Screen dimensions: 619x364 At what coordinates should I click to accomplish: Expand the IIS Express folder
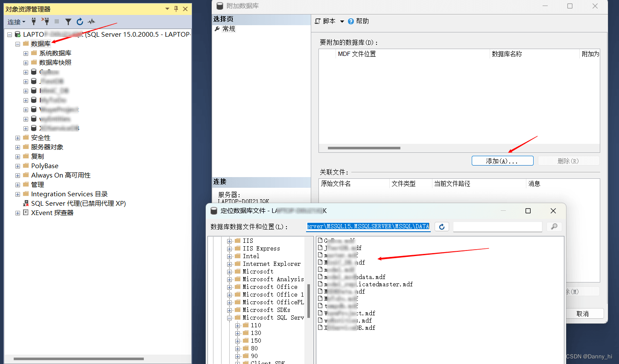click(x=230, y=249)
